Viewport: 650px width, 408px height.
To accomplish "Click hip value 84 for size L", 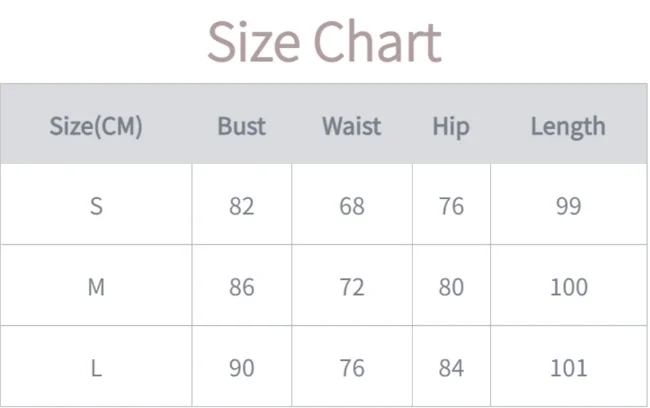I will (x=451, y=368).
